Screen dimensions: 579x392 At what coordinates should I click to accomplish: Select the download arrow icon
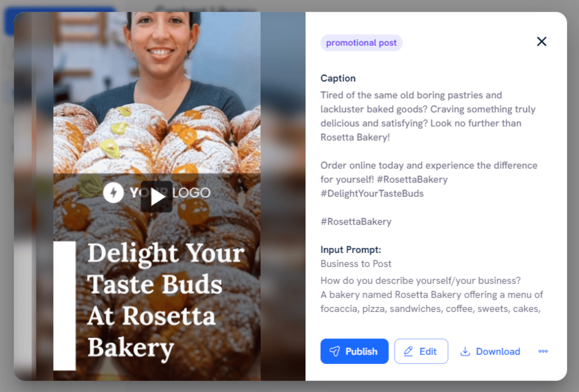pyautogui.click(x=465, y=351)
